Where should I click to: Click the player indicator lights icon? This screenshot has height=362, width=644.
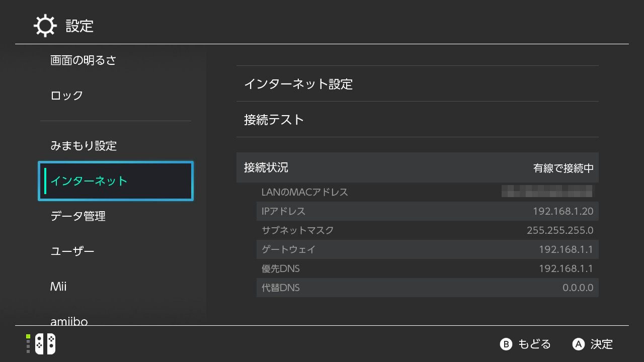28,344
